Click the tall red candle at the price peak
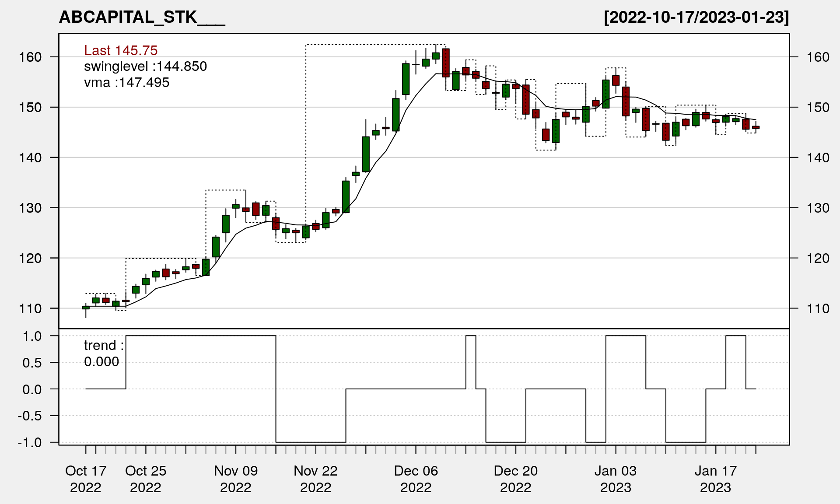The width and height of the screenshot is (840, 504). pos(446,63)
